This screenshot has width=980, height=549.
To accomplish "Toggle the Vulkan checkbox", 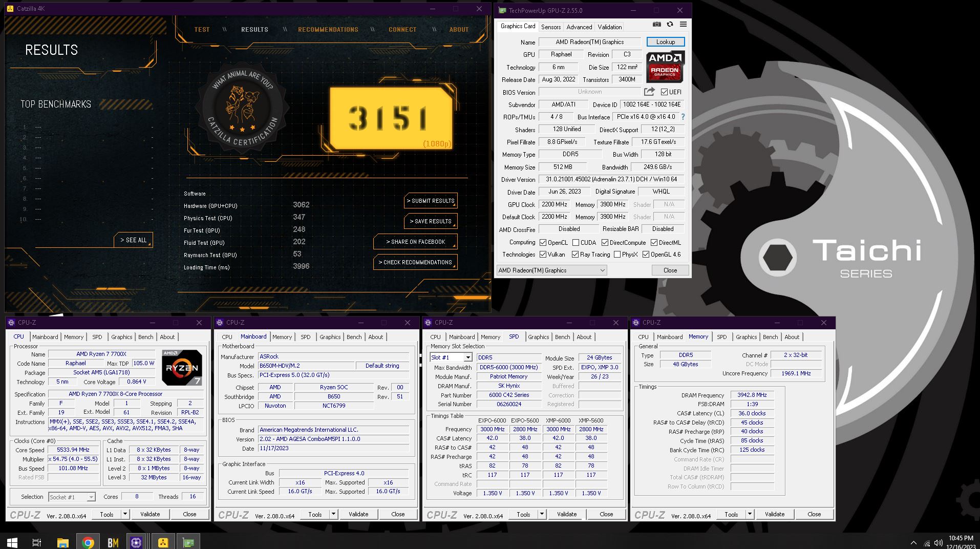I will point(543,255).
